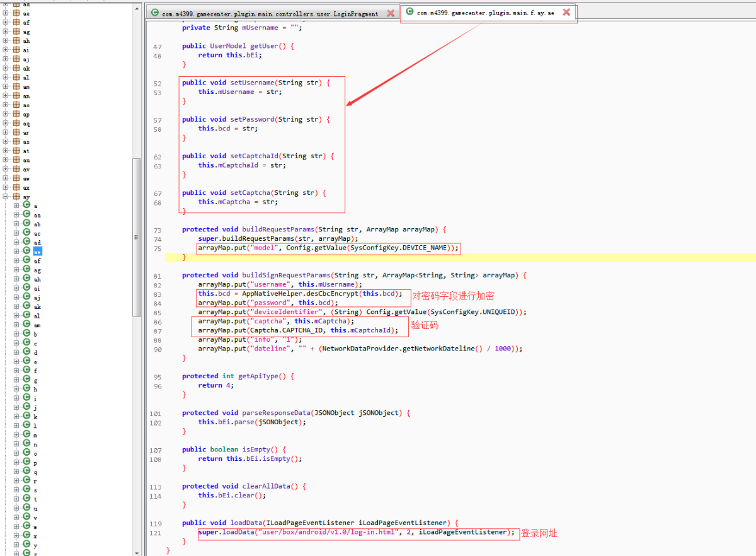
Task: Click the package icon for av
Action: click(x=16, y=169)
